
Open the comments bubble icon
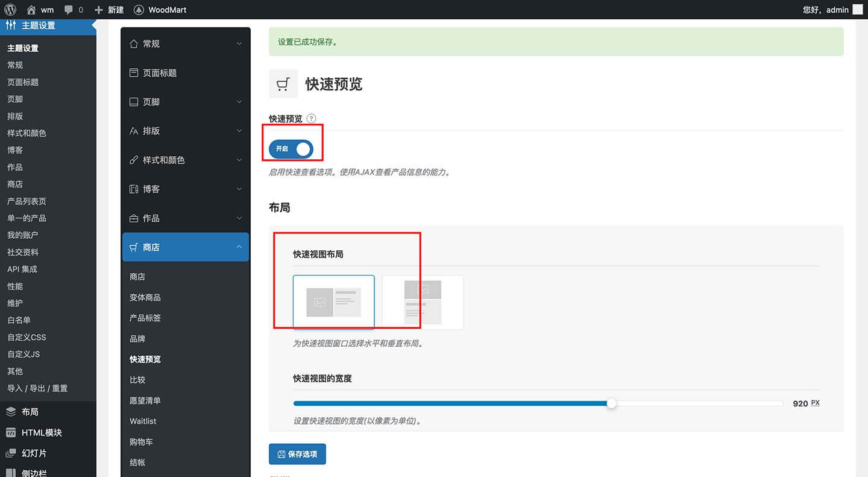[69, 10]
